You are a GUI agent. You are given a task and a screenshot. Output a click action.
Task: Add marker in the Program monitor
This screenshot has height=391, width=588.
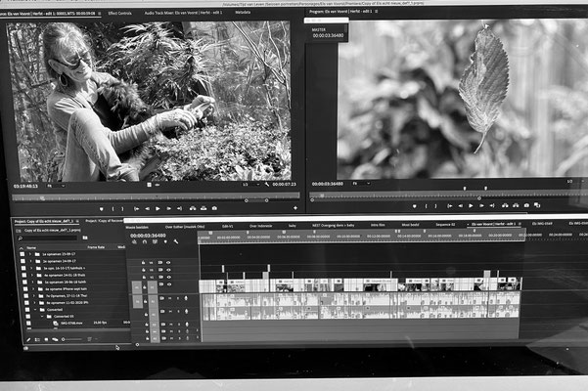point(415,206)
